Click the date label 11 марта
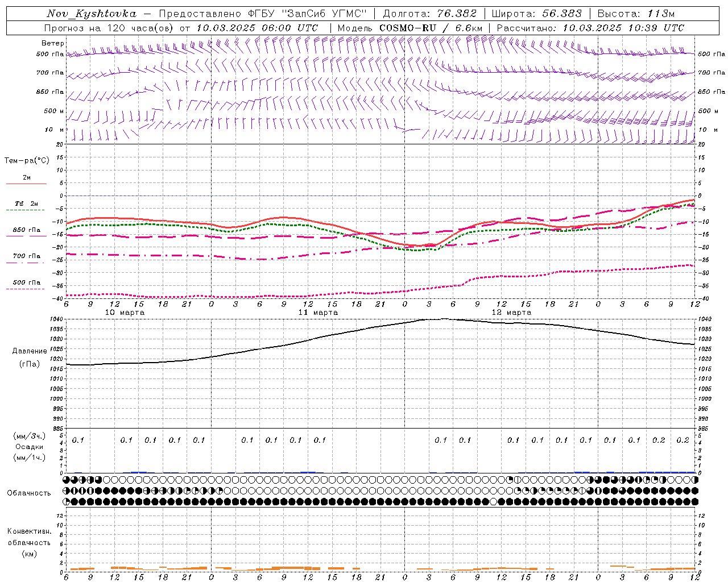 318,313
